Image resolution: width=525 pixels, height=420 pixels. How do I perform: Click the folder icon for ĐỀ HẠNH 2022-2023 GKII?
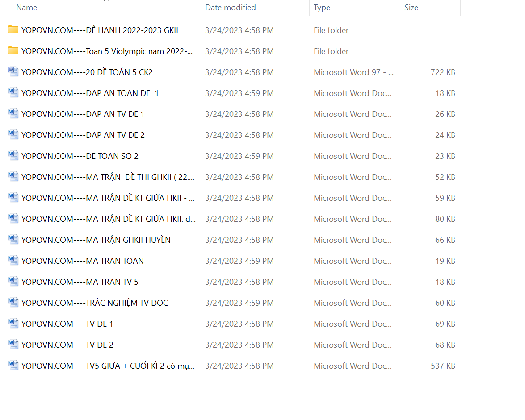13,30
